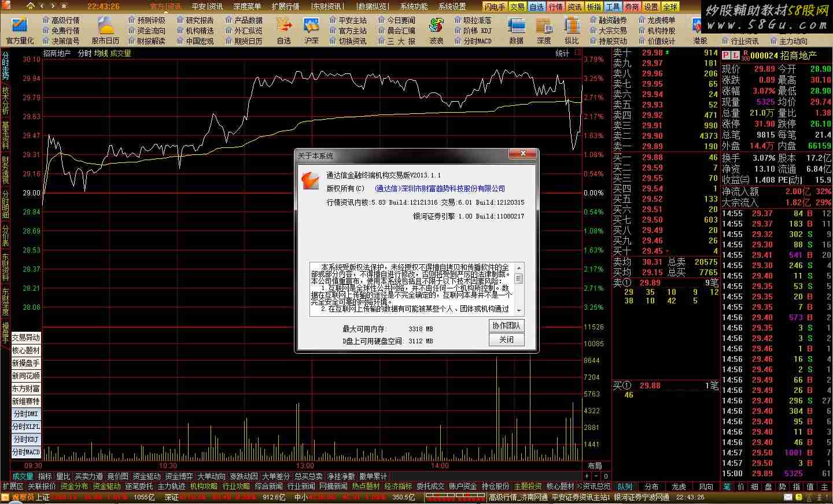Open 基本资料 vertical sidebar tab
The width and height of the screenshot is (833, 504).
5,136
